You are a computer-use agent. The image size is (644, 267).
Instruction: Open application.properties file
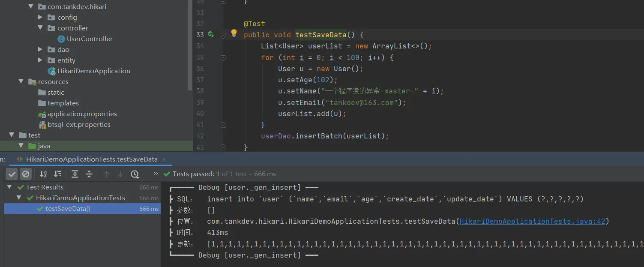[x=82, y=114]
